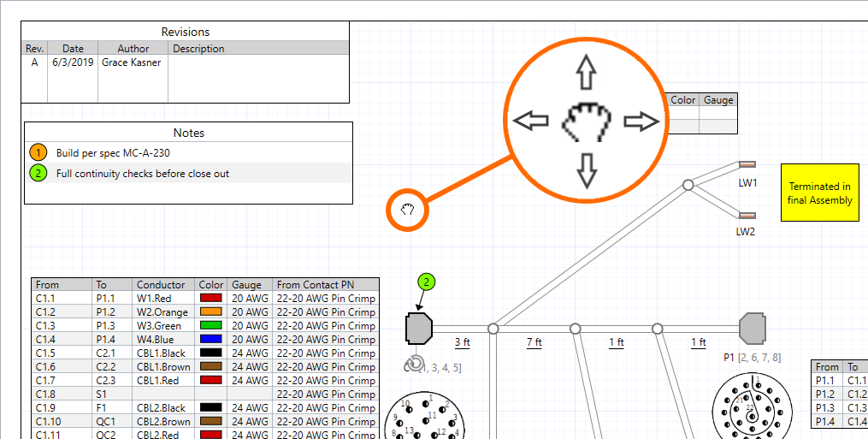The image size is (868, 439).
Task: Click the blue swatch in the C1.4 row
Action: tap(211, 339)
